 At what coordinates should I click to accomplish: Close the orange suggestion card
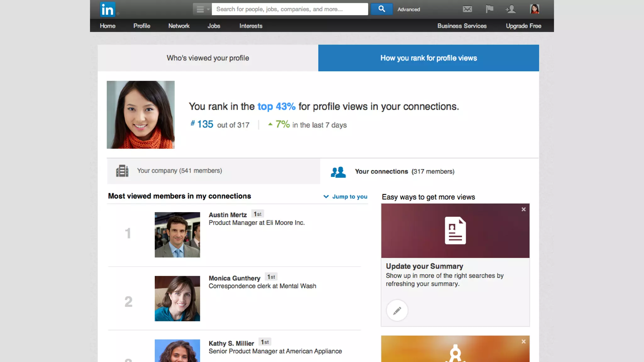[524, 342]
